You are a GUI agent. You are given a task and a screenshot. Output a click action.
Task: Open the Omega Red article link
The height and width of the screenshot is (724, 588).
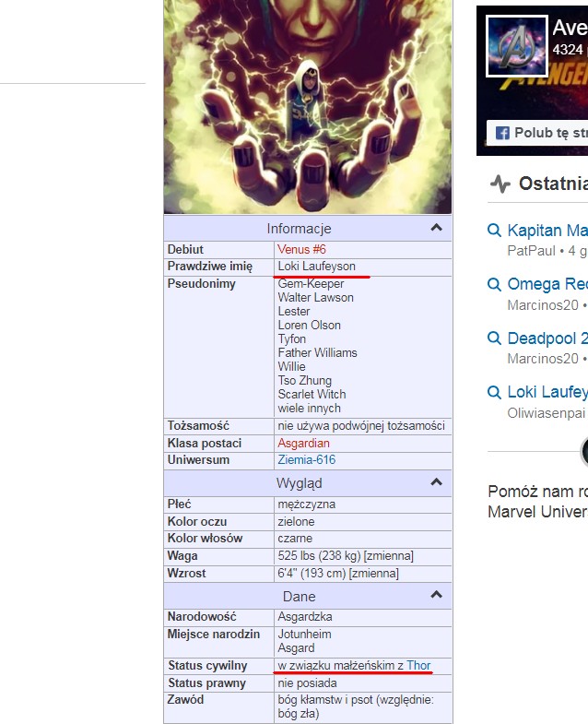(x=547, y=284)
